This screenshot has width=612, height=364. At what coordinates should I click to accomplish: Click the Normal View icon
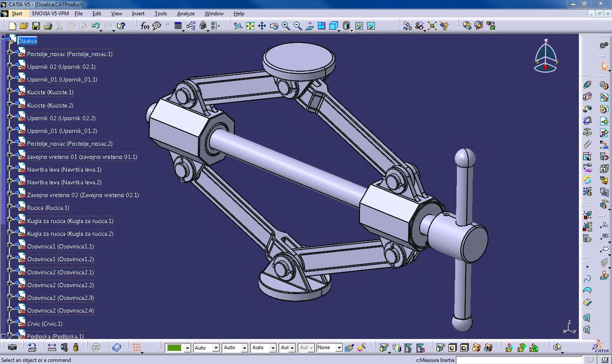(310, 26)
